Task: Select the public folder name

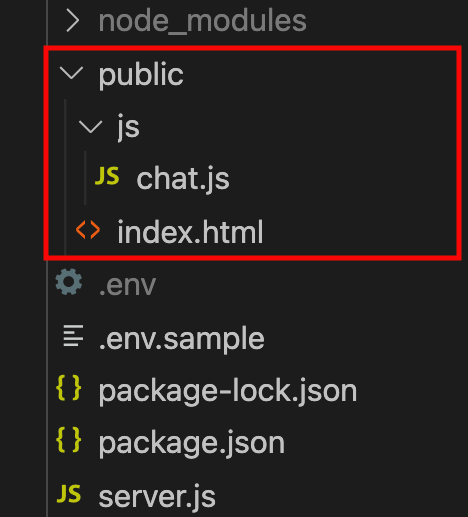Action: (x=141, y=75)
